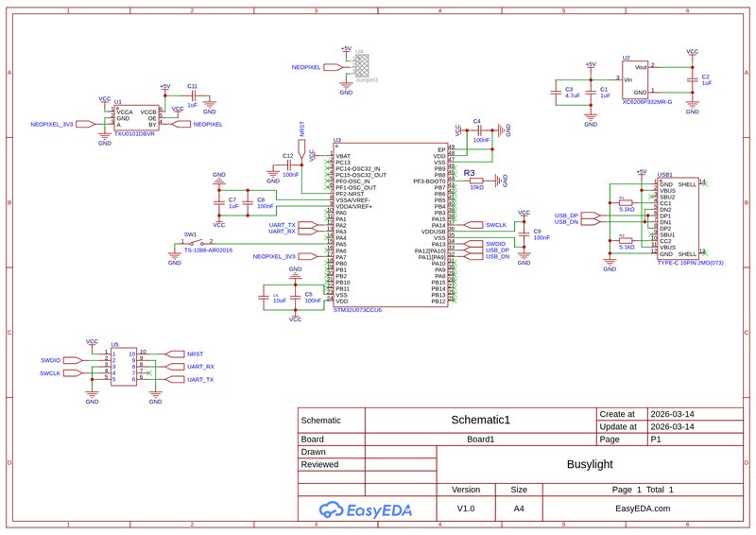
Task: Select the U1 TXU0101DBVR level shifter symbol
Action: (137, 118)
